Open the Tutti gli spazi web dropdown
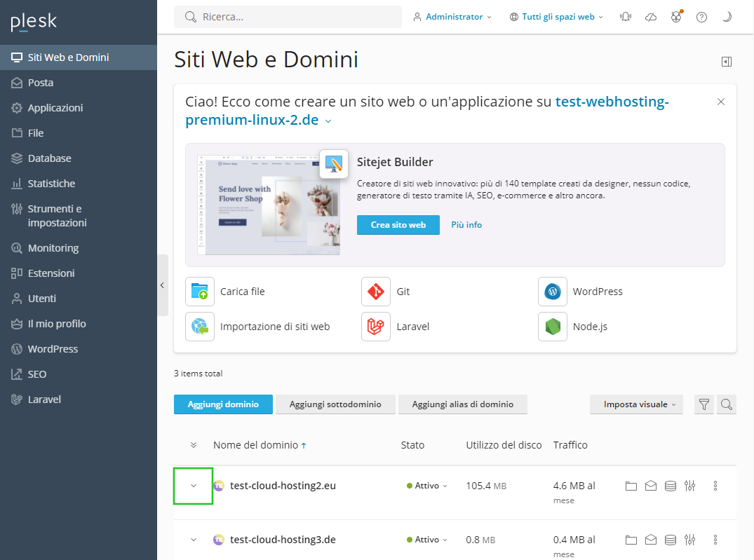754x560 pixels. [x=556, y=17]
